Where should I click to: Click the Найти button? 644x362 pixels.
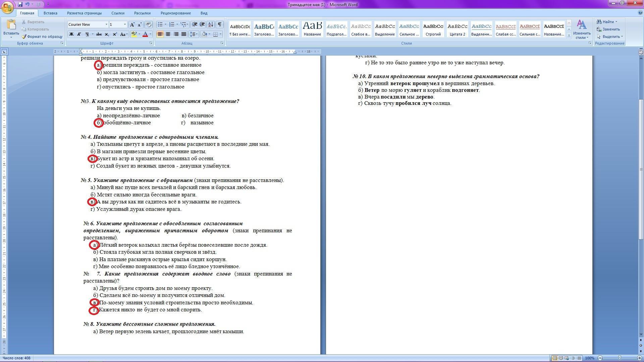pos(607,22)
